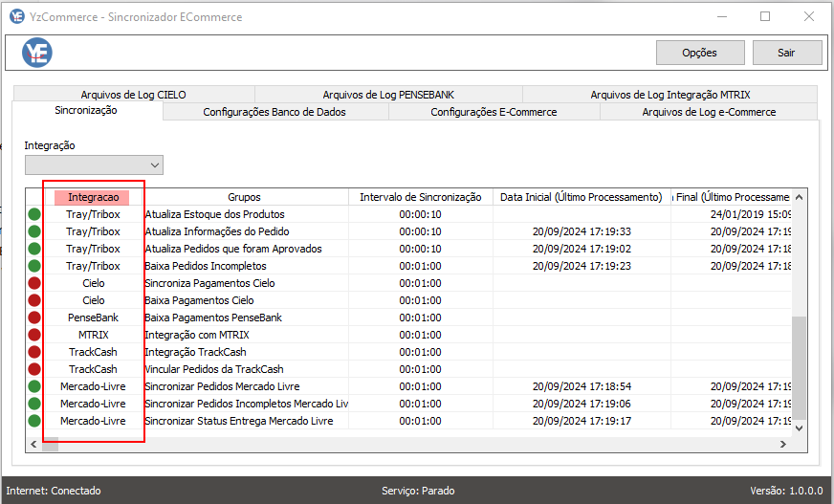
Task: Click green status dot for Baixa Pedidos Incompletos
Action: coord(34,266)
